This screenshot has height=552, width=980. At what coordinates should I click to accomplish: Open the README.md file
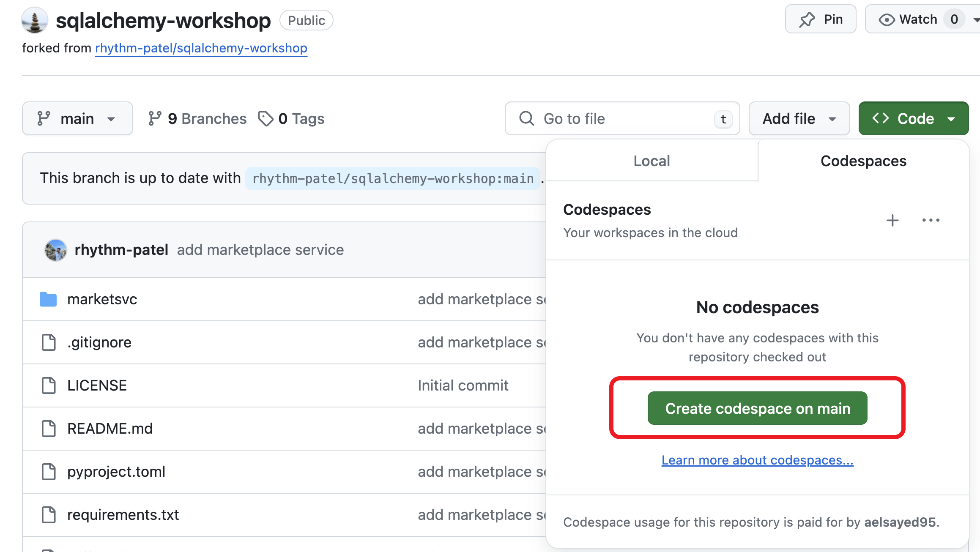click(110, 429)
